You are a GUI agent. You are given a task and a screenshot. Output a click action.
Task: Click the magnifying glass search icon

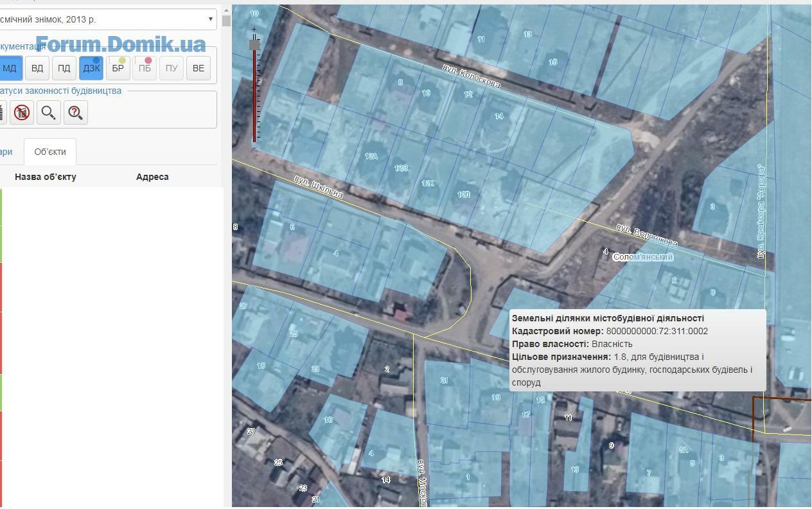(48, 112)
